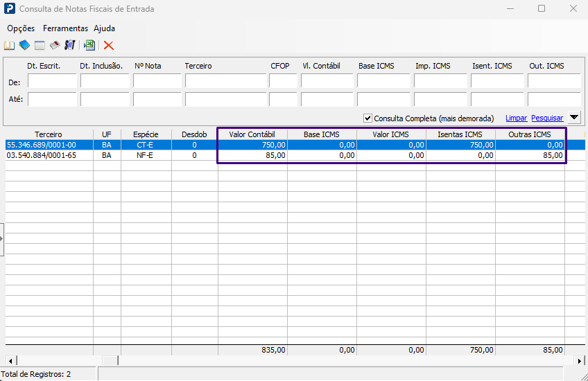Export results with the Excel icon
588x381 pixels.
coord(89,45)
